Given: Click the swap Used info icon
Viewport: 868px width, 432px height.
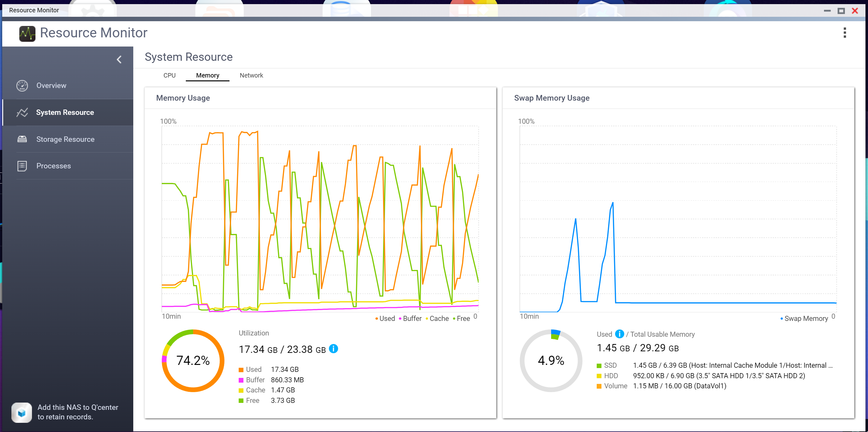Looking at the screenshot, I should pos(619,334).
